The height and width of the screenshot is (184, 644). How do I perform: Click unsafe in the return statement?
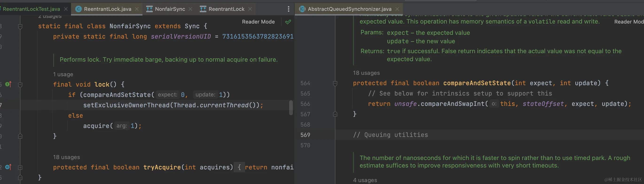(x=405, y=104)
